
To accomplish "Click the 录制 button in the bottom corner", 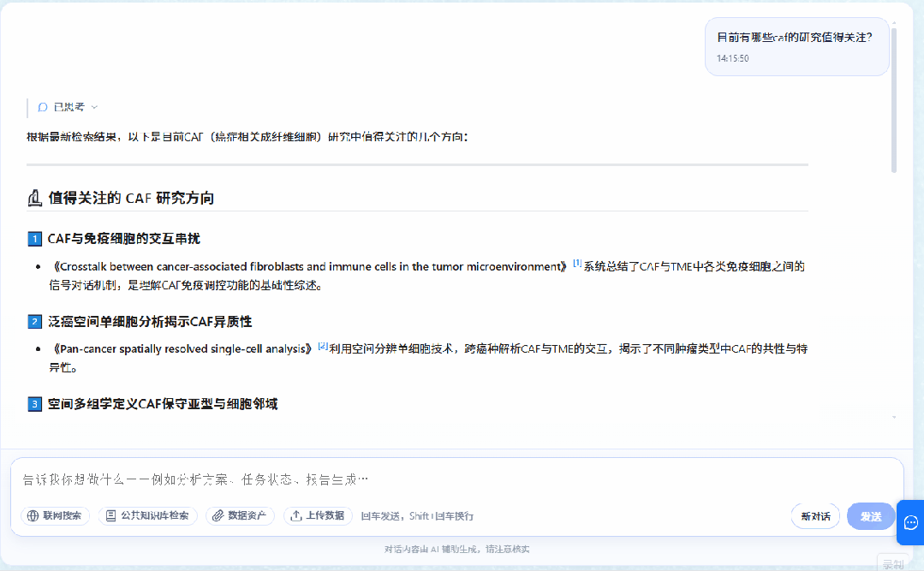I will tap(893, 563).
